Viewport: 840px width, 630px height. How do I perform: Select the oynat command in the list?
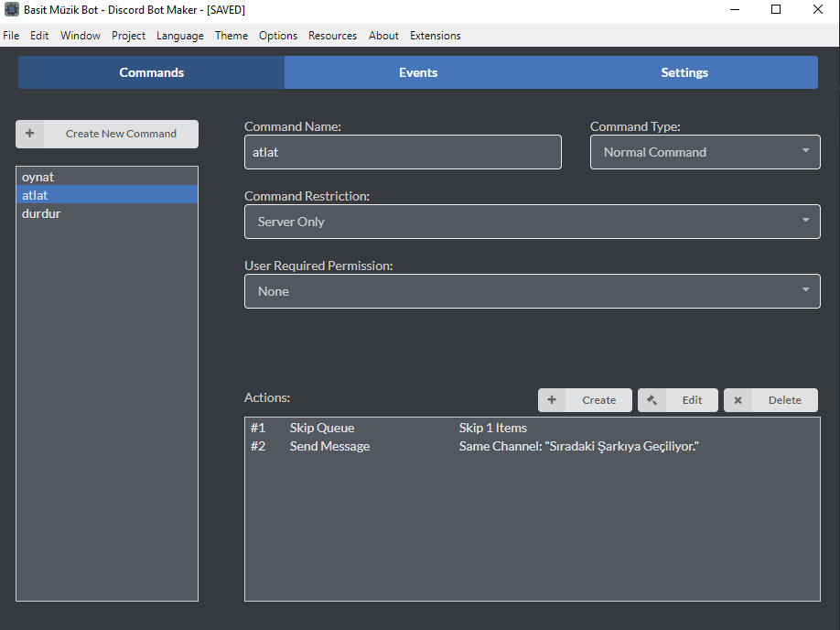107,177
